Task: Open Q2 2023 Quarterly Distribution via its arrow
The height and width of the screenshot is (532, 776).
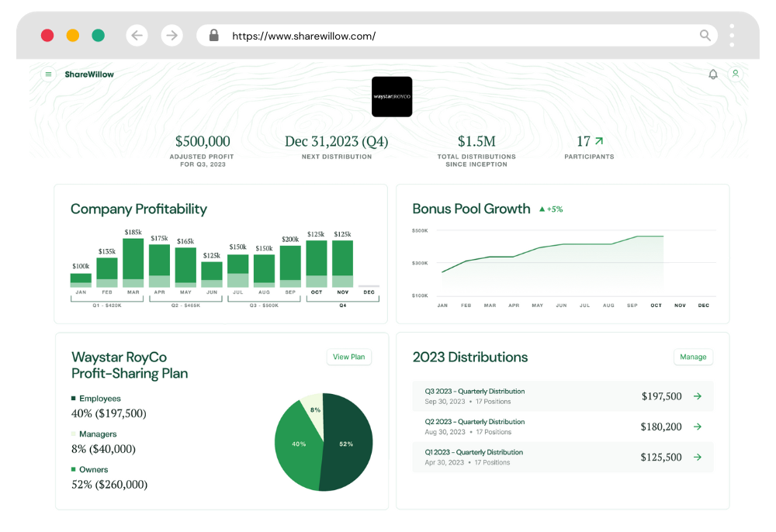Action: tap(697, 427)
